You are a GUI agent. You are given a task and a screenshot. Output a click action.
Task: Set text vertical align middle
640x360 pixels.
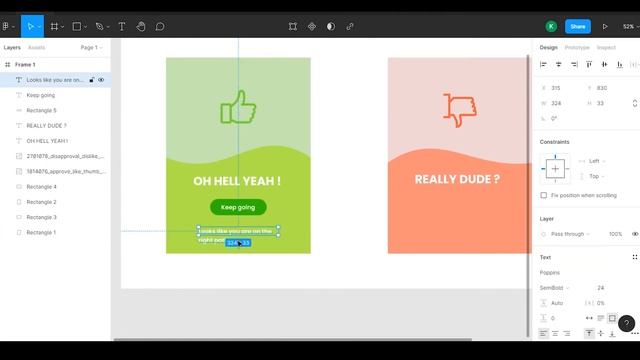pyautogui.click(x=601, y=333)
